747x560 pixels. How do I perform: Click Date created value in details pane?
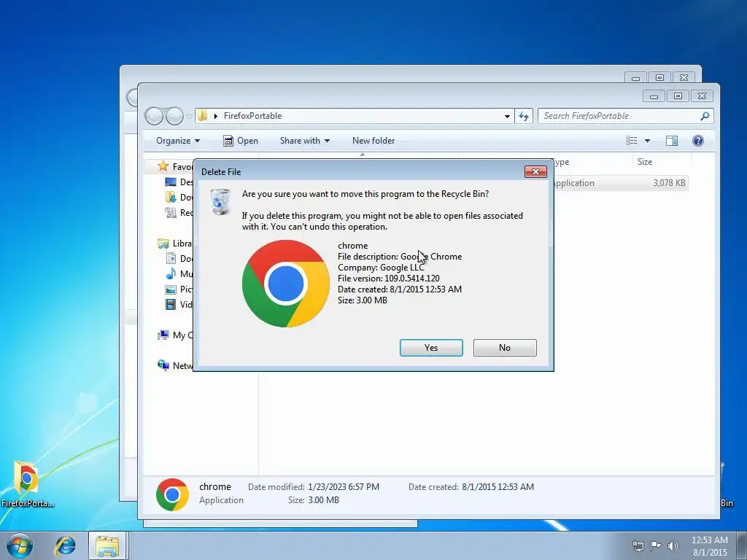498,486
